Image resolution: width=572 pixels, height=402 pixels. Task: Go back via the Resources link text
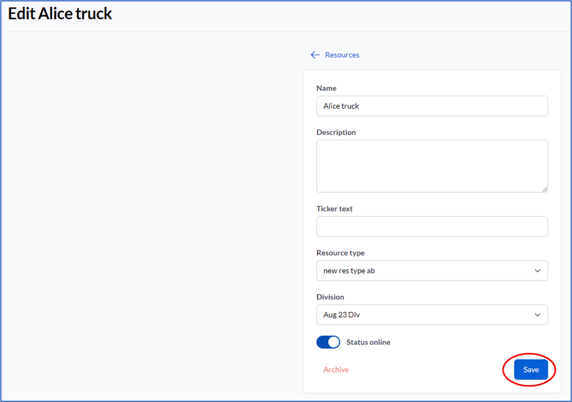(342, 55)
